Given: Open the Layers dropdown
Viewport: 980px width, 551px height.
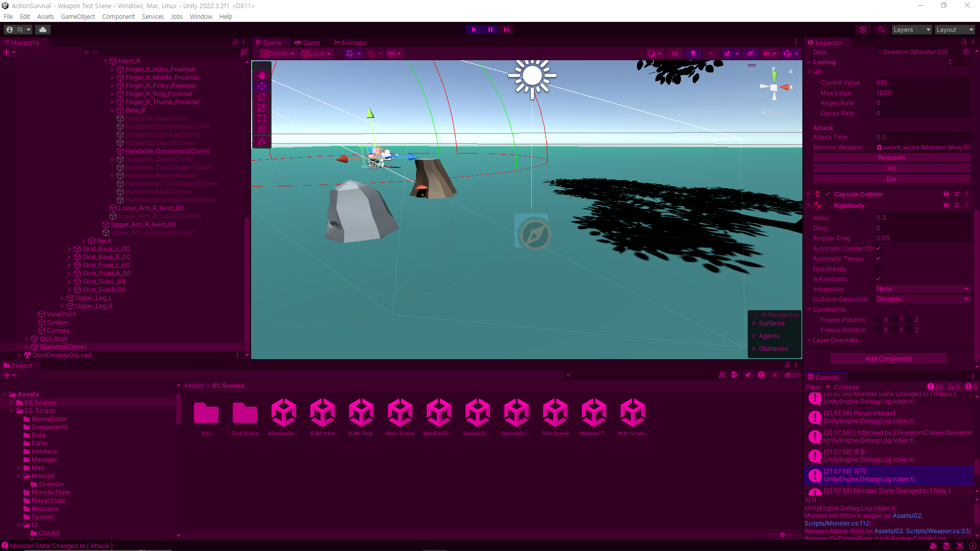Looking at the screenshot, I should [x=912, y=30].
